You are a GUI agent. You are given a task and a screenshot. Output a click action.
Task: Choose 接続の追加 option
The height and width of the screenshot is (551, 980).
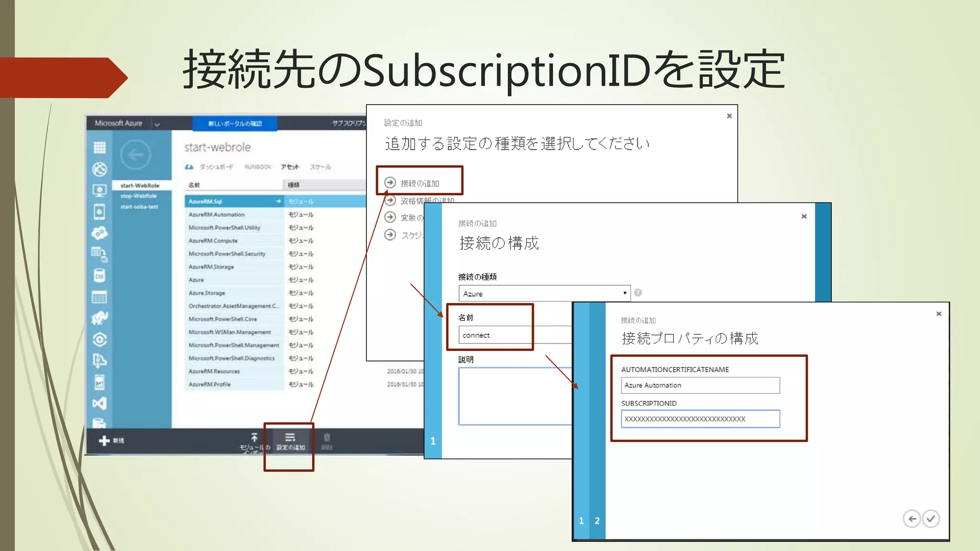pyautogui.click(x=420, y=183)
